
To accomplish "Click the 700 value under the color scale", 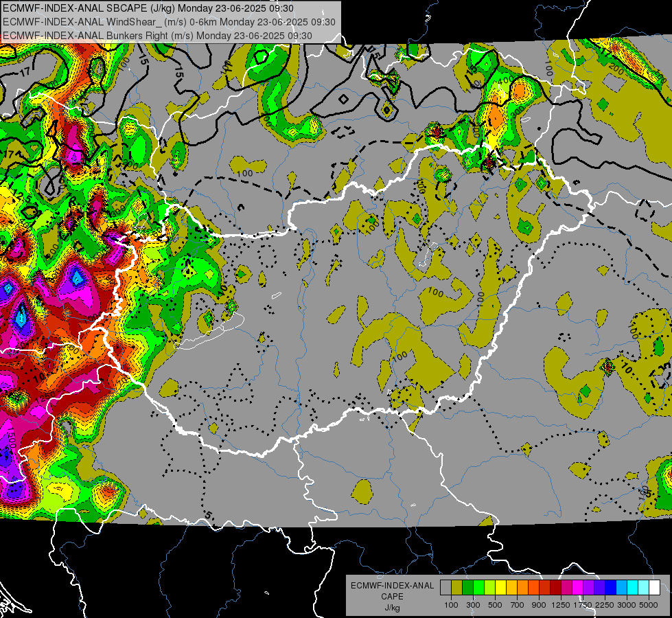I will [518, 605].
